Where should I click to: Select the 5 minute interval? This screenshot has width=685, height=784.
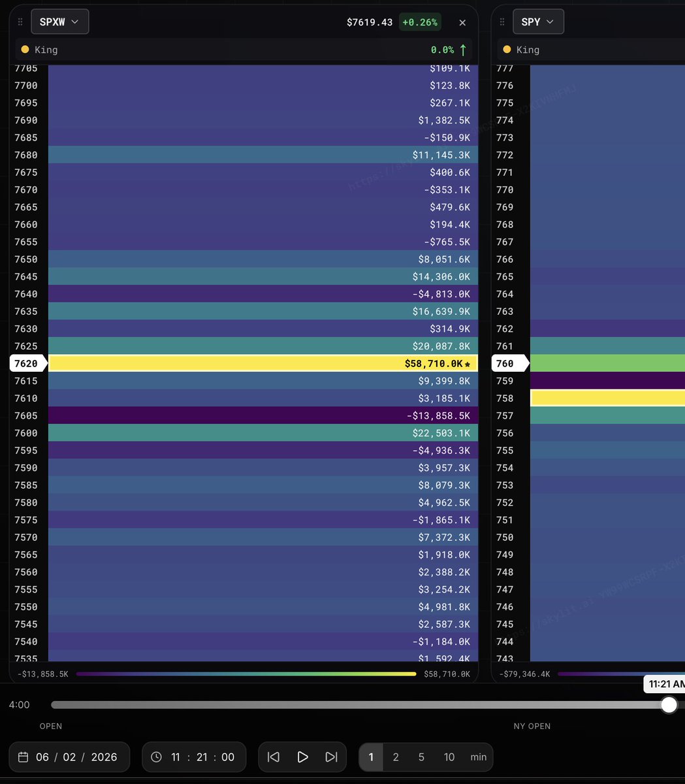tap(421, 757)
